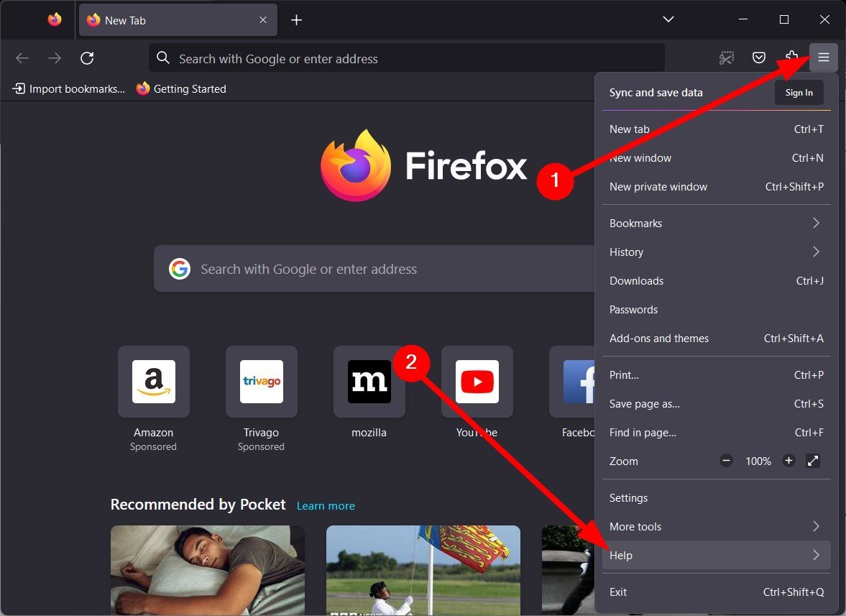846x616 pixels.
Task: Open Add-ons and themes
Action: tap(716, 339)
